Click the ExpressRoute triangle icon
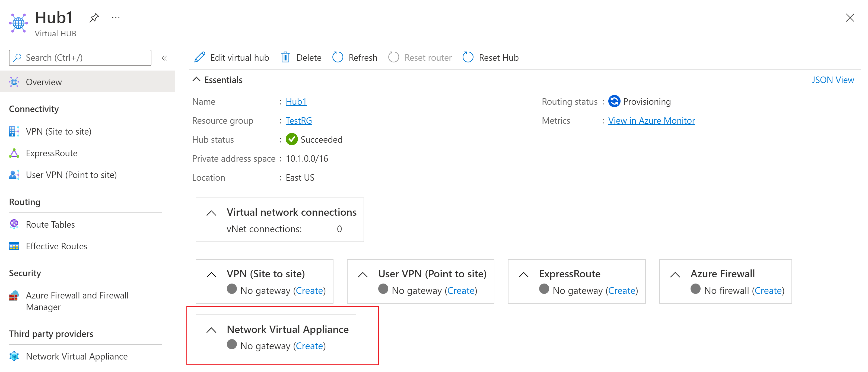This screenshot has height=372, width=868. click(x=14, y=153)
